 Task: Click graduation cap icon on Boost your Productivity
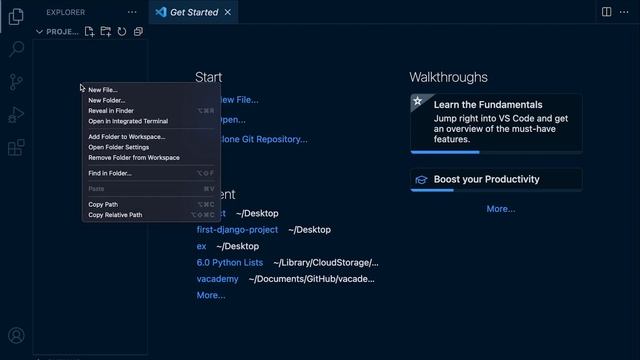tap(421, 180)
